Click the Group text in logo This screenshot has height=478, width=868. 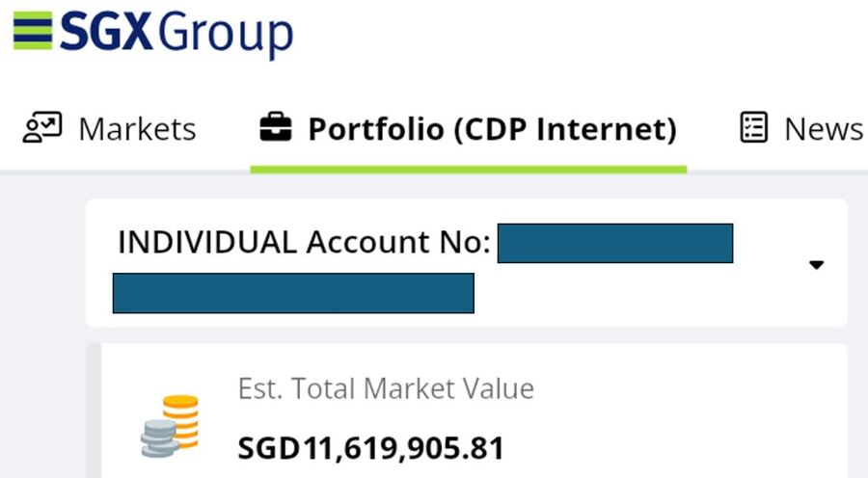[226, 33]
